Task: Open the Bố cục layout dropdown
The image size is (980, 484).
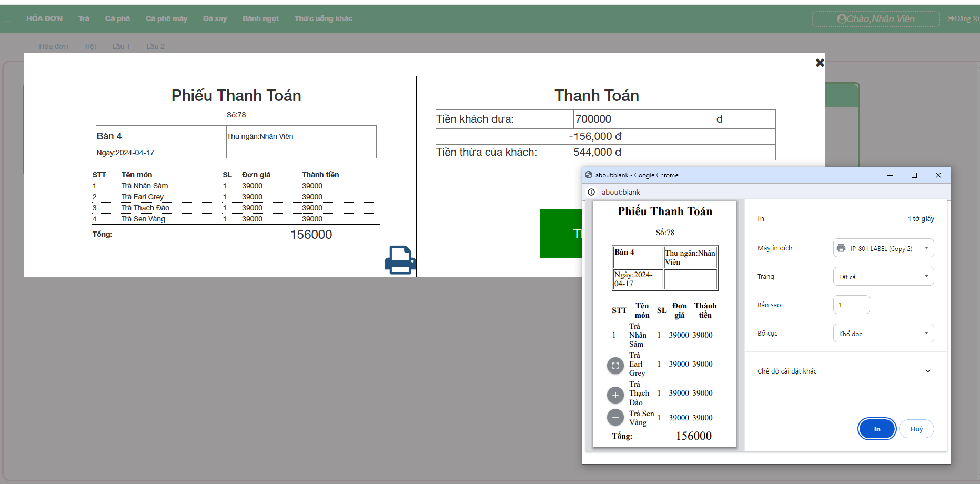Action: click(x=883, y=334)
